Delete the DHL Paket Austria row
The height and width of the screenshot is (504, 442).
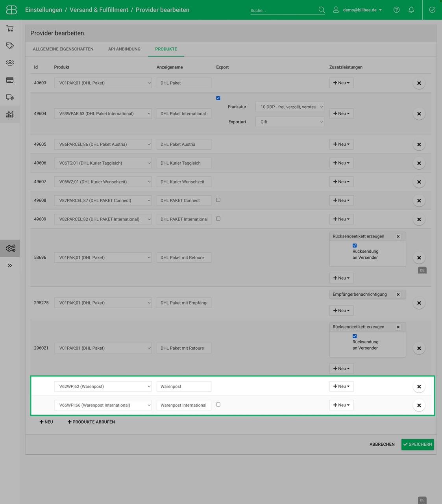pos(419,145)
